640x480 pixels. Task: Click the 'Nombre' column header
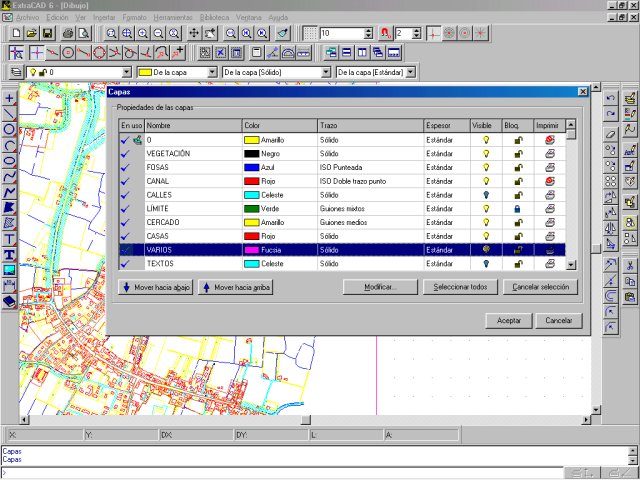point(193,126)
